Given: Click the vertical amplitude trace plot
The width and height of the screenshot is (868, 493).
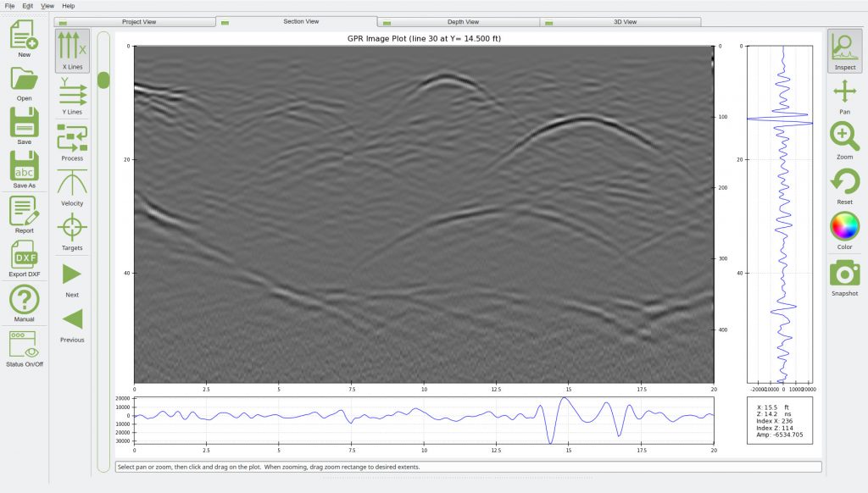Looking at the screenshot, I should (780, 214).
